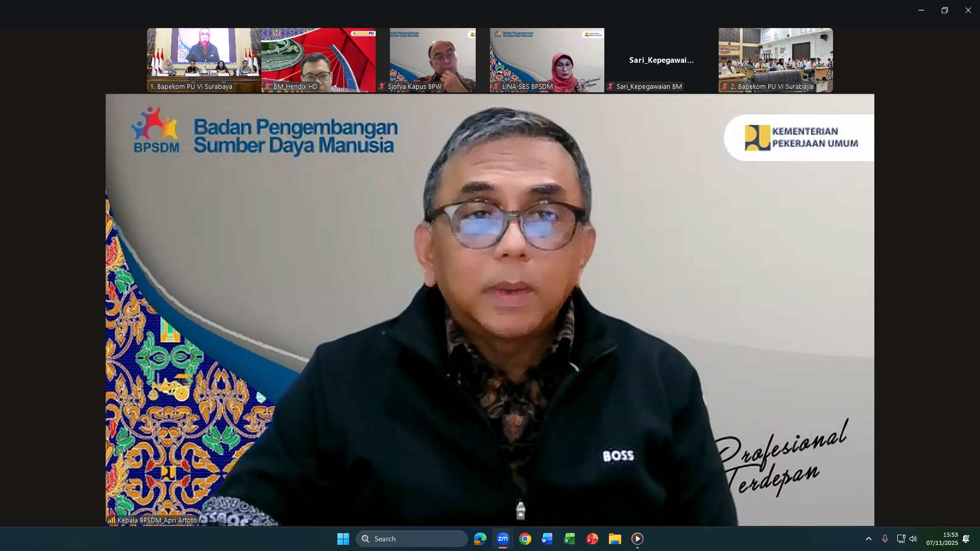Open the volume control in tray

(913, 539)
